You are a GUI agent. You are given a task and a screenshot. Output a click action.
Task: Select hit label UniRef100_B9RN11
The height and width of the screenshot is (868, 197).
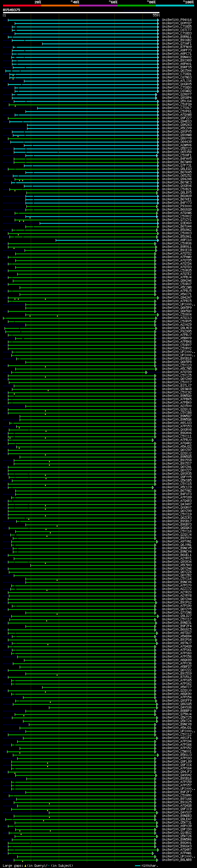[177, 37]
